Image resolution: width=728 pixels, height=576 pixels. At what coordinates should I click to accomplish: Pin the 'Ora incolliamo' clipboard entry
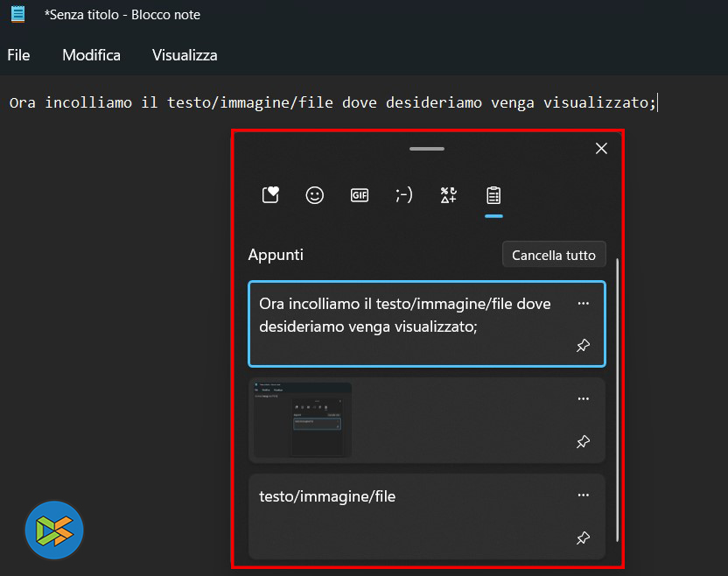pos(583,346)
